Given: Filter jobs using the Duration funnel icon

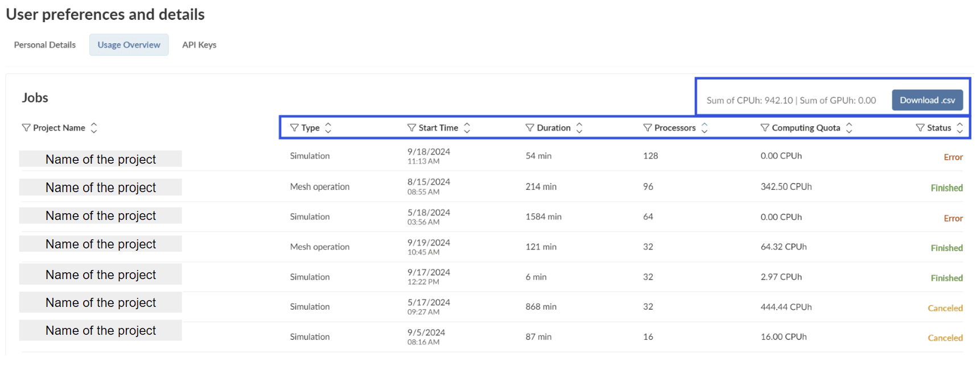Looking at the screenshot, I should [529, 128].
